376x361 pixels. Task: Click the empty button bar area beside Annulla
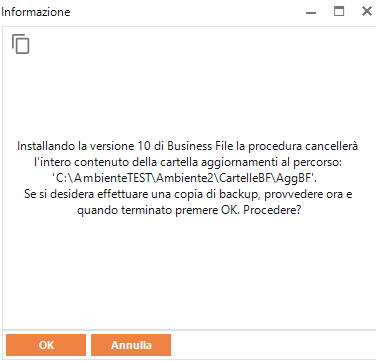pyautogui.click(x=272, y=345)
